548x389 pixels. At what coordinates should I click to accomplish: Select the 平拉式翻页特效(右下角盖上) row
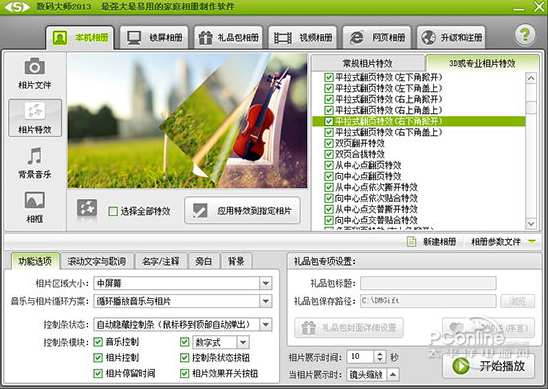tap(419, 132)
